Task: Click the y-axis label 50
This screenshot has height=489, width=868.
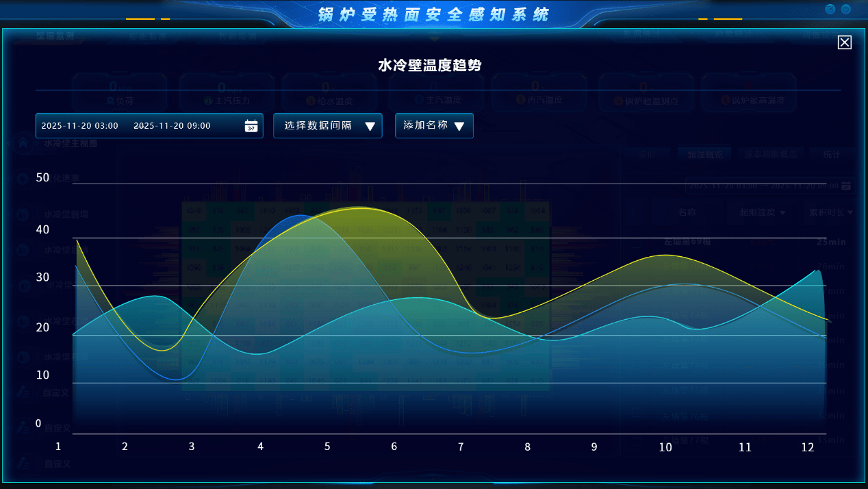Action: [x=42, y=178]
